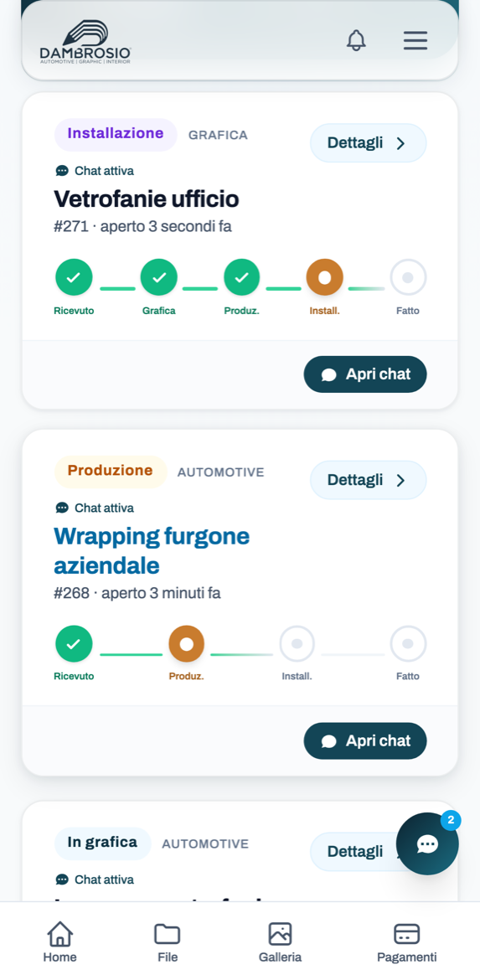Switch to the File tab

coord(168,941)
